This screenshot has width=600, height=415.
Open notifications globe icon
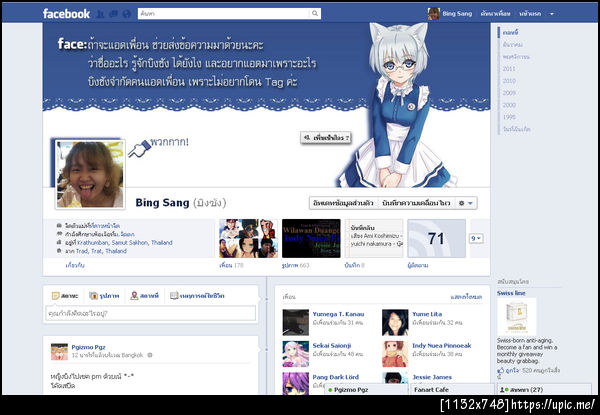click(x=127, y=14)
